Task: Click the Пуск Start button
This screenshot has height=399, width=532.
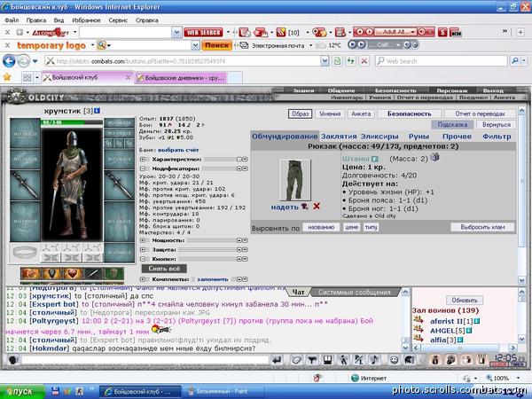Action: pyautogui.click(x=22, y=392)
